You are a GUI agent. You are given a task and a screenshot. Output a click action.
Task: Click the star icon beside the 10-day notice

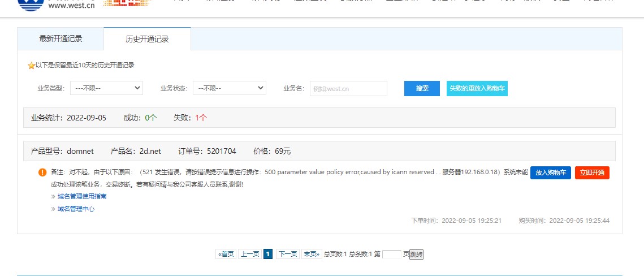[31, 66]
